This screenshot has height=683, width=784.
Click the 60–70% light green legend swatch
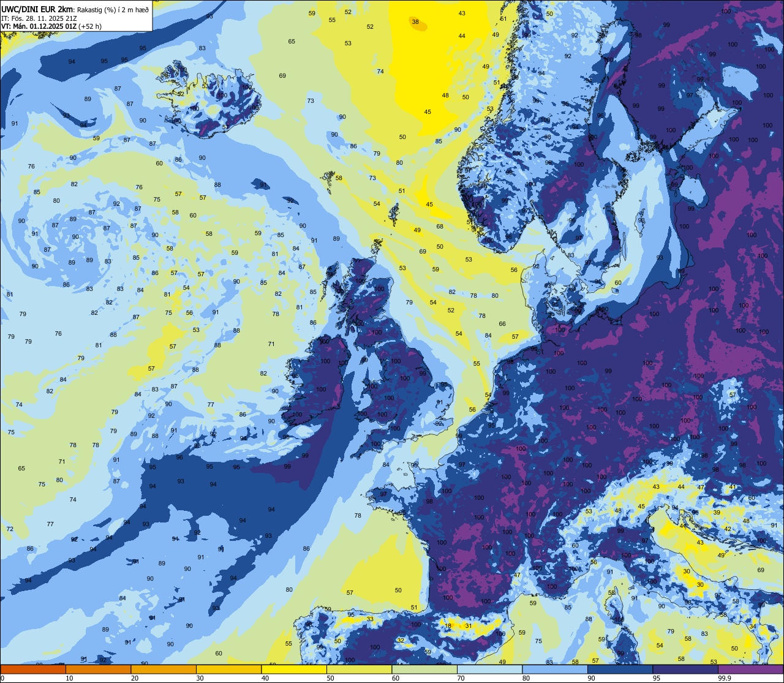tap(424, 669)
